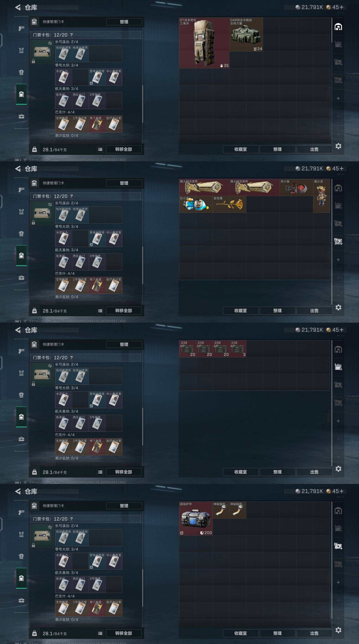Click the highlighted main stash tab icon
This screenshot has height=644, width=359.
coord(338,27)
